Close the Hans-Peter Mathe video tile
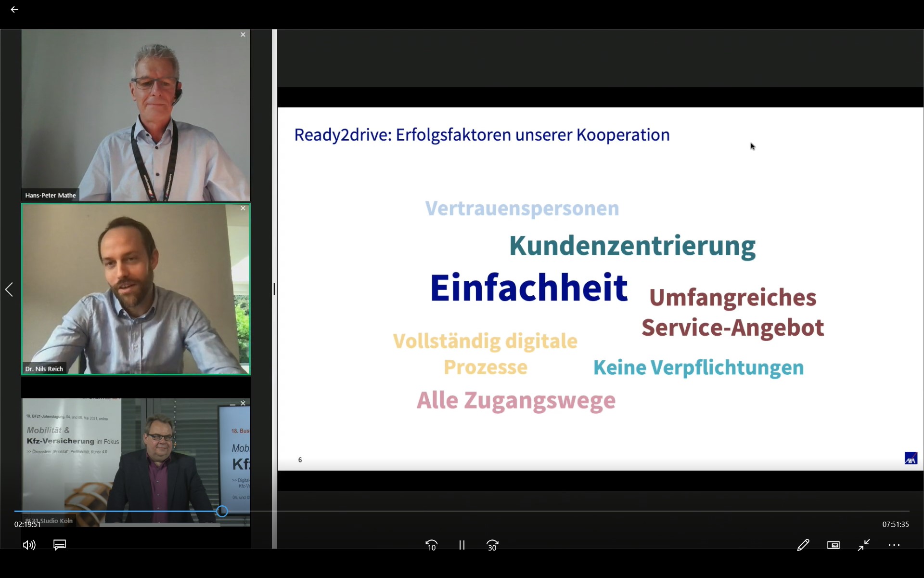The image size is (924, 578). [x=243, y=35]
